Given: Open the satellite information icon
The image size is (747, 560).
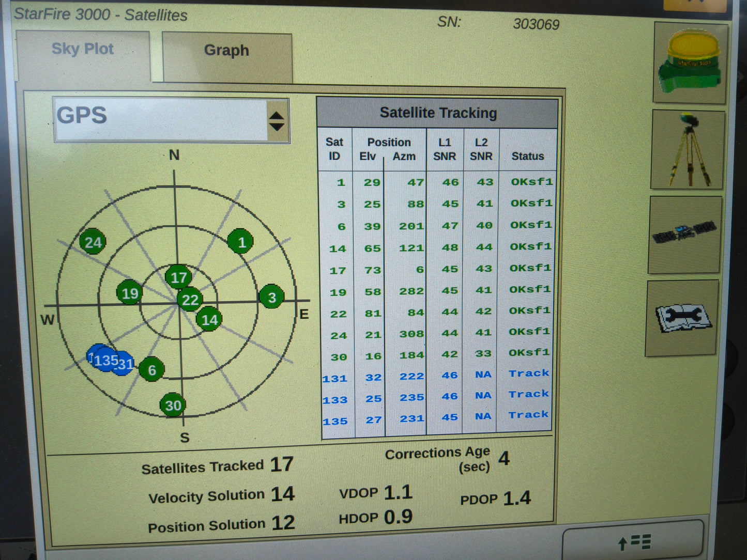Looking at the screenshot, I should click(685, 235).
